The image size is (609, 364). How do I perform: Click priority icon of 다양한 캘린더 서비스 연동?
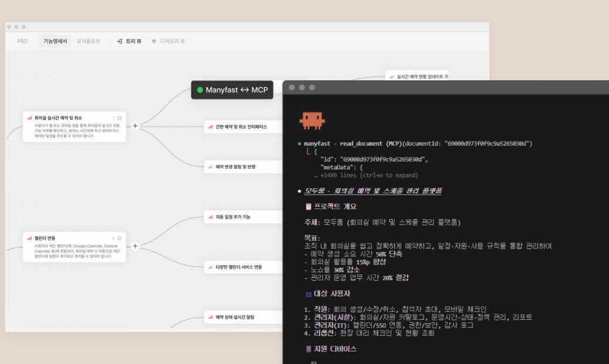[x=211, y=267]
